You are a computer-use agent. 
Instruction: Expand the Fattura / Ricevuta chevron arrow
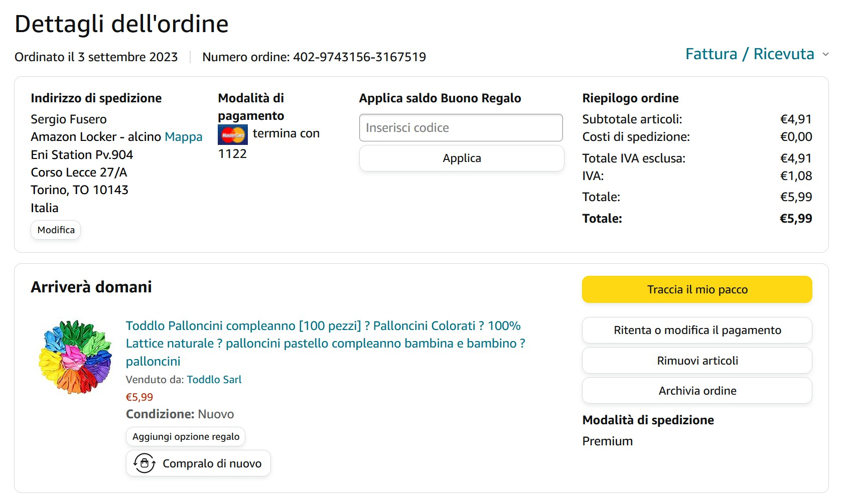825,54
